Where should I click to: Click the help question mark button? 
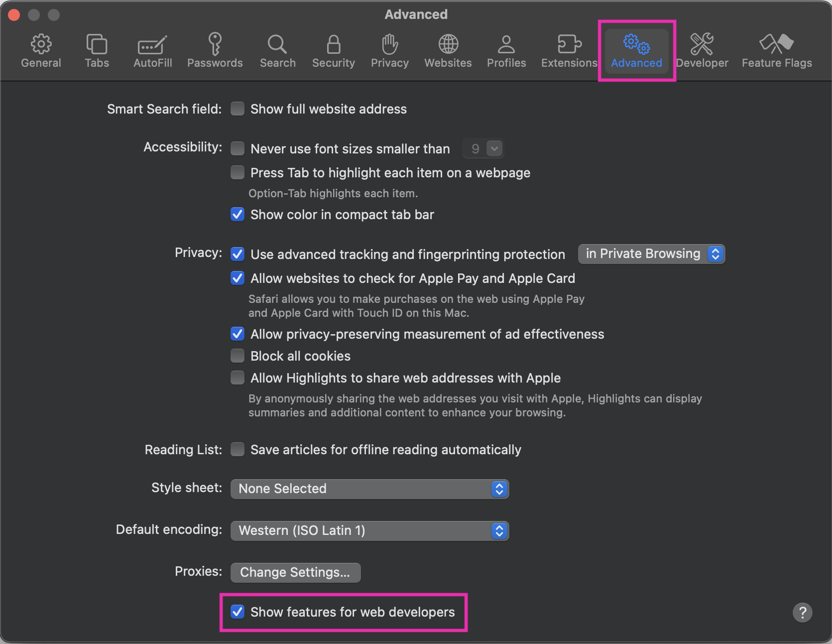(802, 612)
